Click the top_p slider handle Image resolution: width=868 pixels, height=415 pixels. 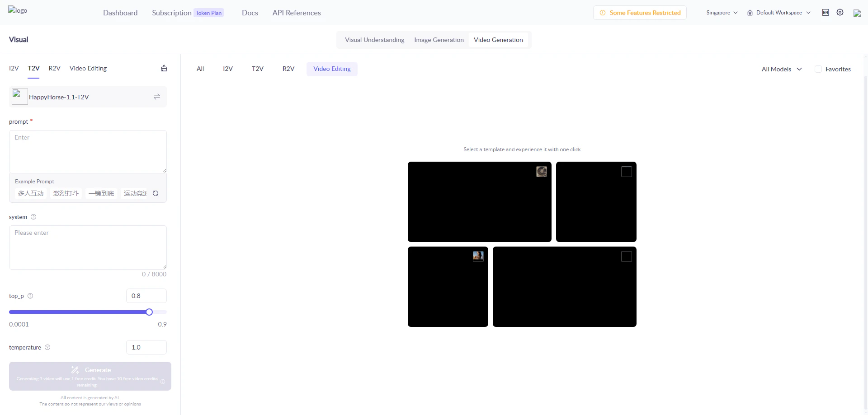point(149,312)
